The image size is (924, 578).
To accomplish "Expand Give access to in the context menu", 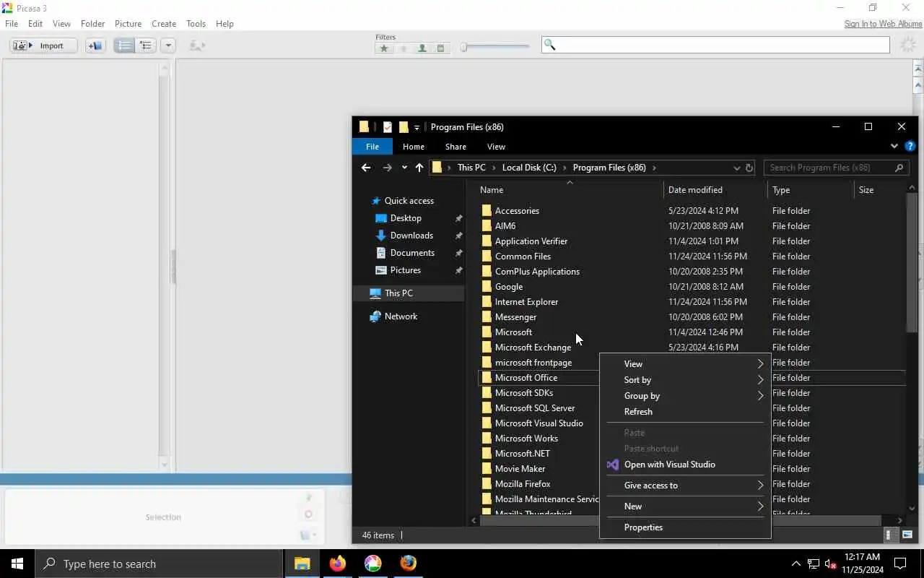I will click(685, 486).
